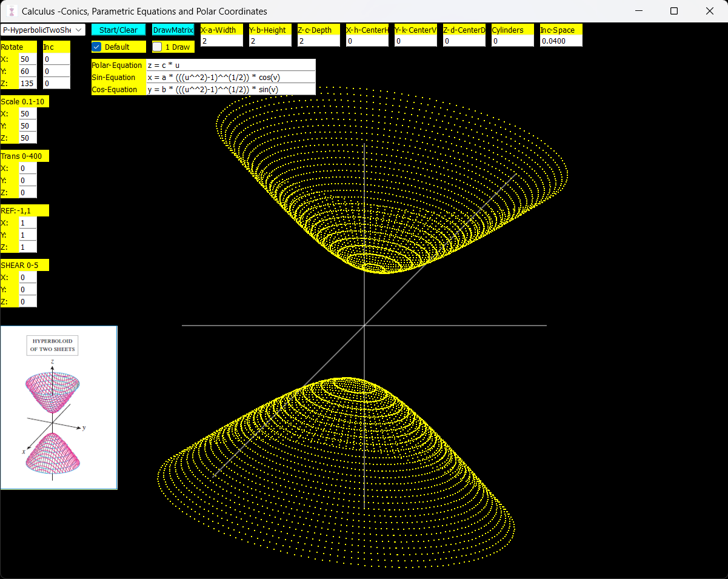The image size is (728, 579).
Task: Open the P-HyperbolicTwoSheet shape dropdown
Action: [42, 30]
